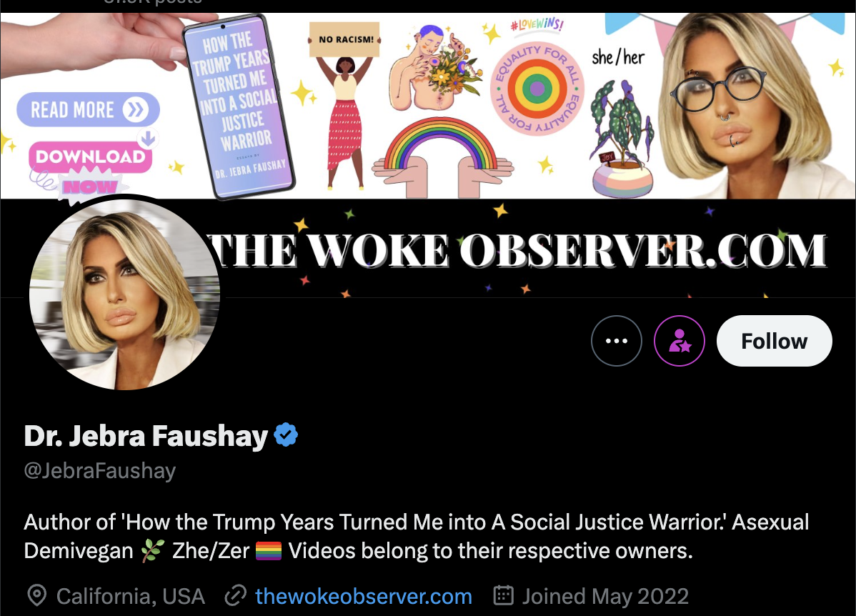This screenshot has height=616, width=856.
Task: Open thewokeobserver.com website link
Action: coord(364,596)
